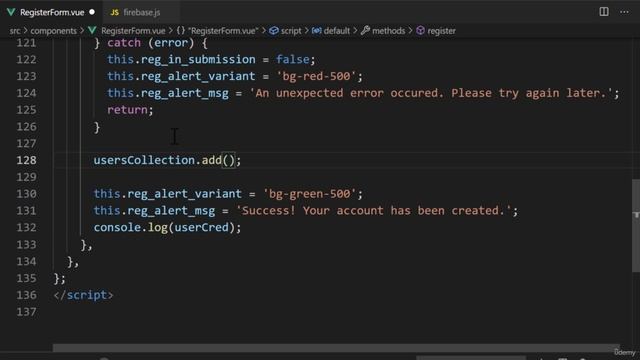
Task: Open the editor More Actions menu
Action: pos(624,12)
